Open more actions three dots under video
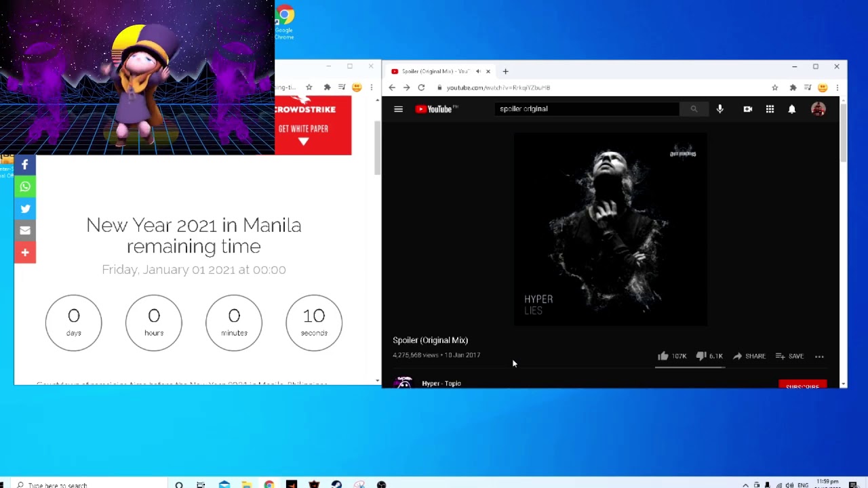868x488 pixels. click(x=819, y=356)
